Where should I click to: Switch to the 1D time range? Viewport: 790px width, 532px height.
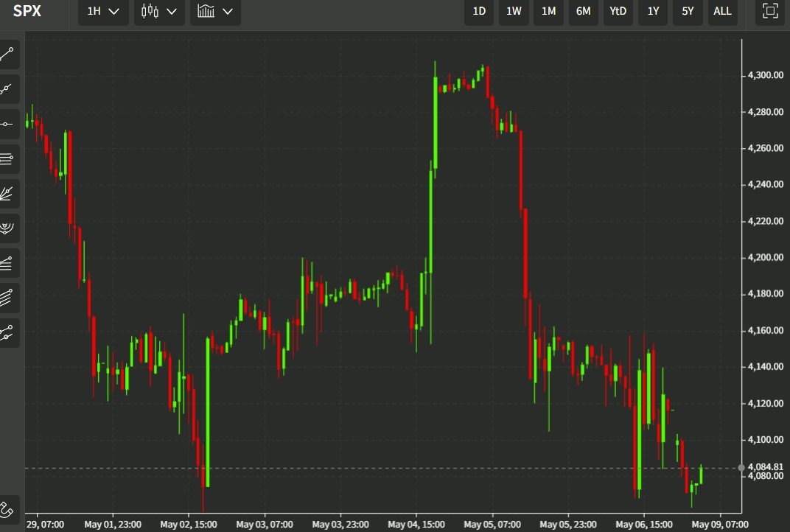point(479,11)
